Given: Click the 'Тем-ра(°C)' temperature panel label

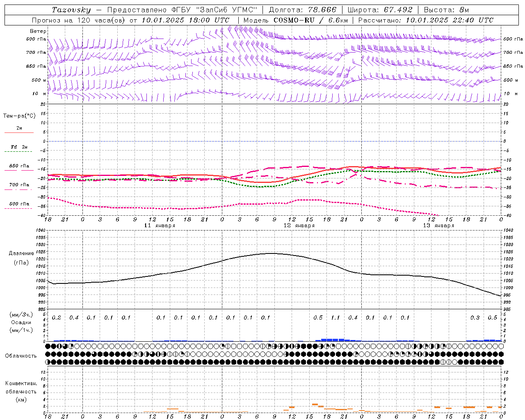Looking at the screenshot, I should pos(19,116).
